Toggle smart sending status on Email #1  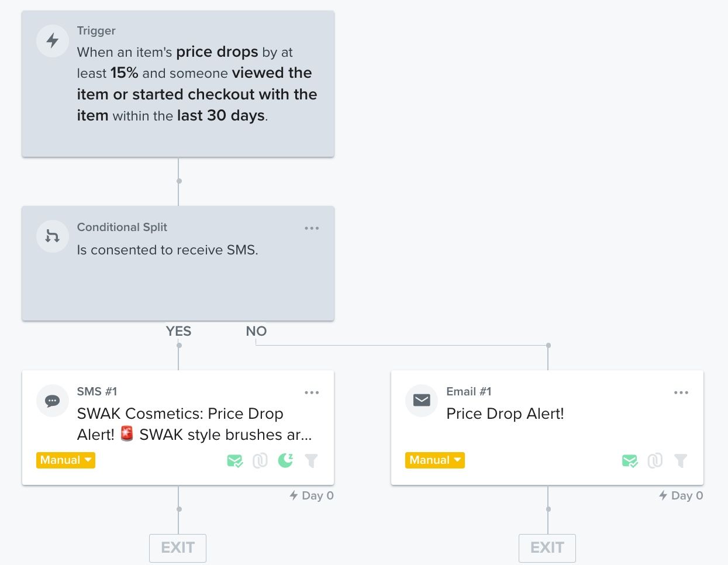630,461
